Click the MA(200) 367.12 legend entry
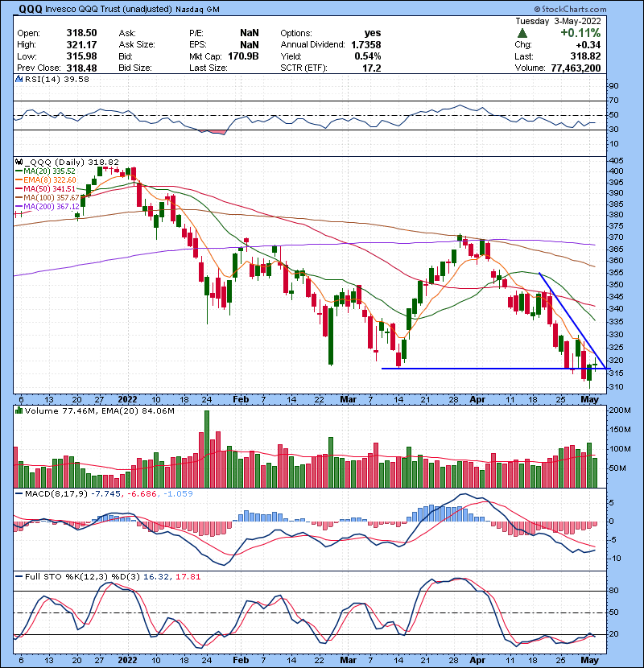 [x=47, y=207]
